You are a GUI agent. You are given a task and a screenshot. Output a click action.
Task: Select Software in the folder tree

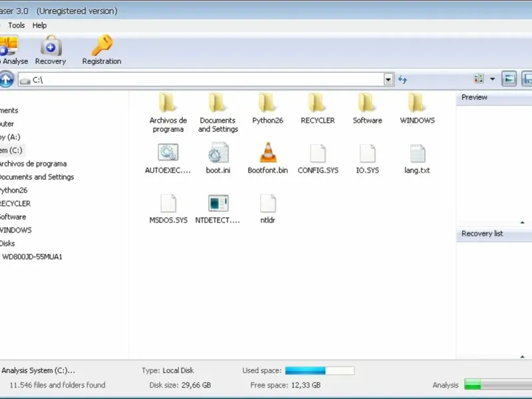[13, 217]
